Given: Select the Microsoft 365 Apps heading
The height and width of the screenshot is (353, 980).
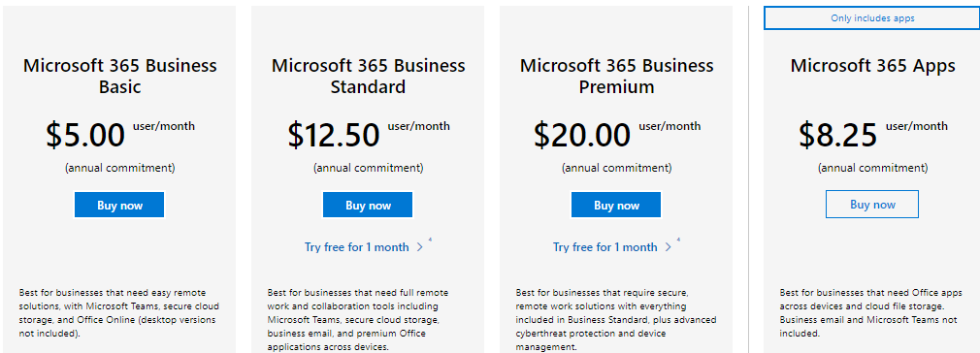Looking at the screenshot, I should 872,66.
